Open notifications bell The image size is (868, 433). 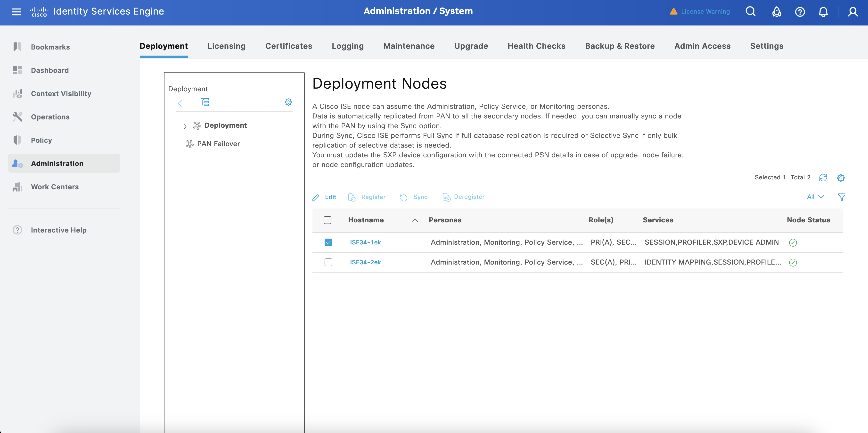point(823,12)
